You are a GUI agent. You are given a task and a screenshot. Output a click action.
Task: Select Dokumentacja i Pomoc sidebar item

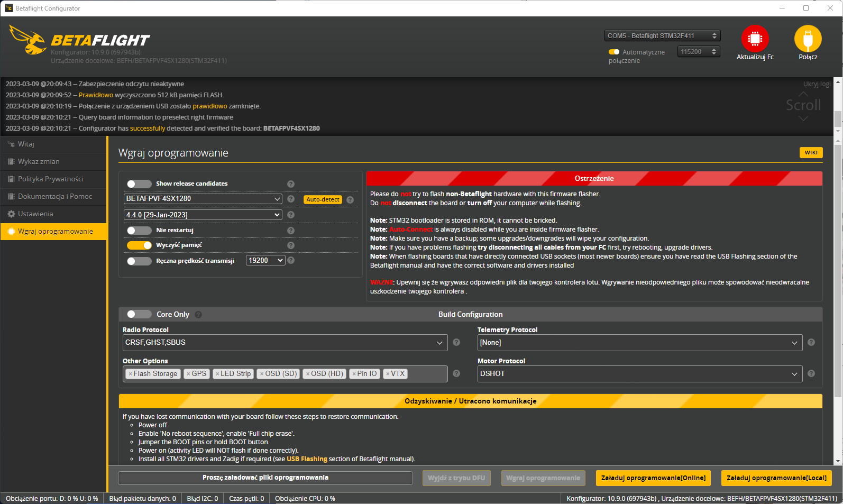coord(54,197)
